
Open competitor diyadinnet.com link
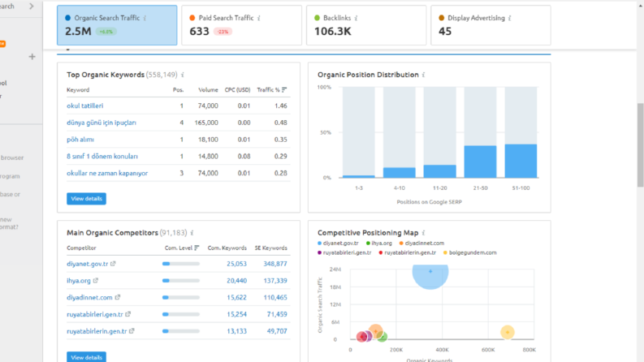[89, 298]
